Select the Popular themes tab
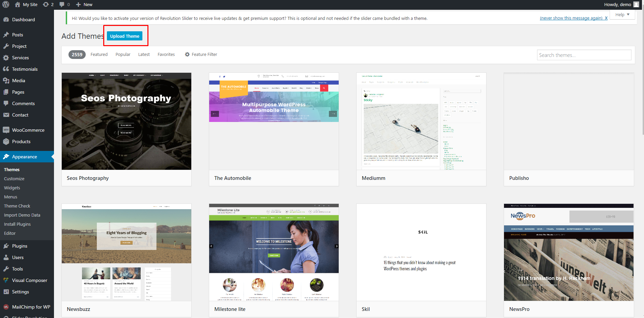This screenshot has width=644, height=318. (123, 54)
